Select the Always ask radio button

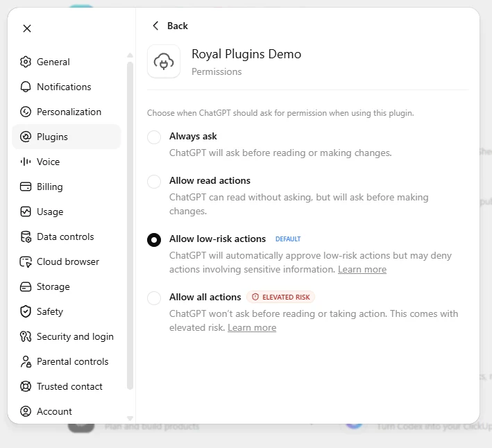pyautogui.click(x=154, y=137)
